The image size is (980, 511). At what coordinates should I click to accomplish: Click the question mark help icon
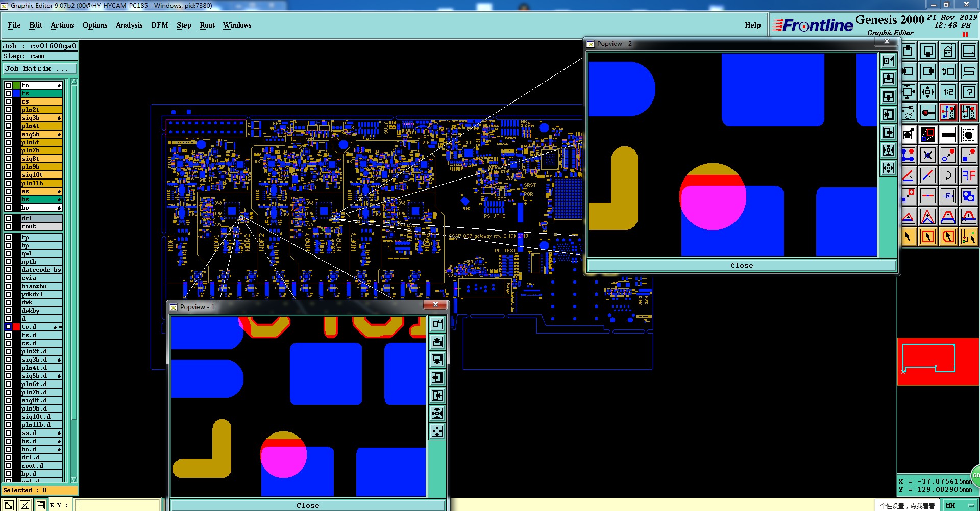click(969, 92)
